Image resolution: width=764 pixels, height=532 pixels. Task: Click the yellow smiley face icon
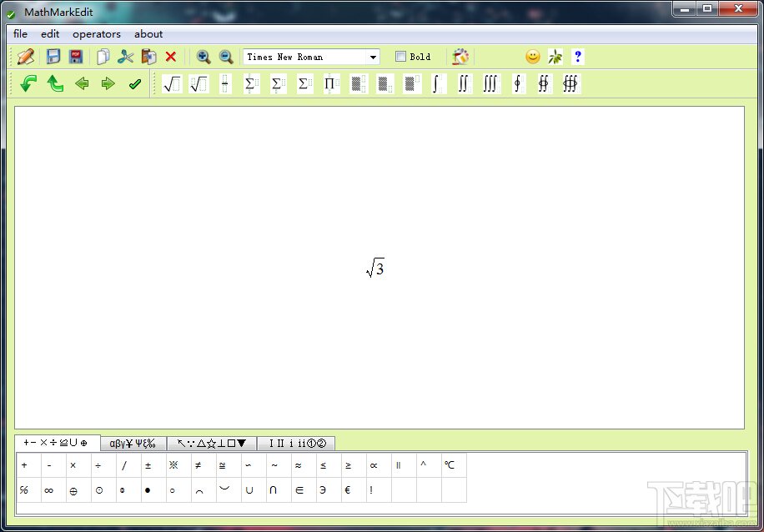click(533, 57)
